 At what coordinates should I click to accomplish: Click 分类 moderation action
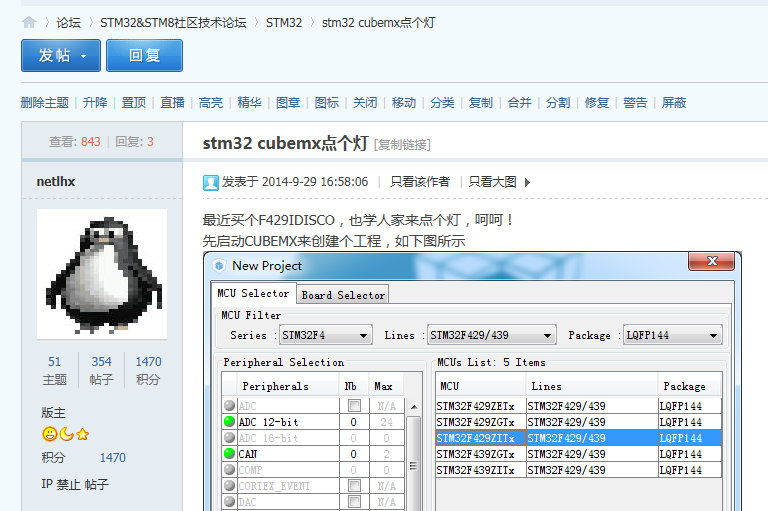pos(442,102)
